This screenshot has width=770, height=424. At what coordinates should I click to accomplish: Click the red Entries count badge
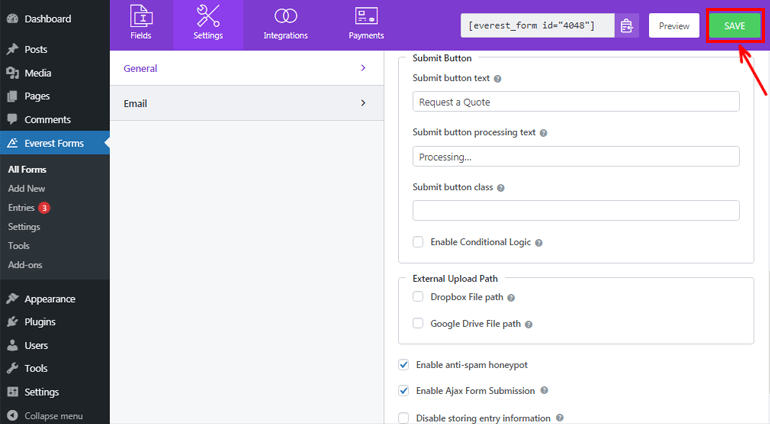pyautogui.click(x=44, y=208)
